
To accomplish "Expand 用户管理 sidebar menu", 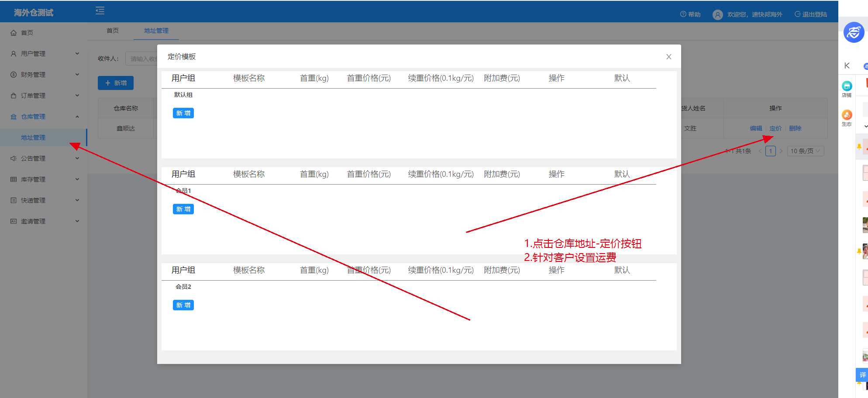I will click(44, 54).
